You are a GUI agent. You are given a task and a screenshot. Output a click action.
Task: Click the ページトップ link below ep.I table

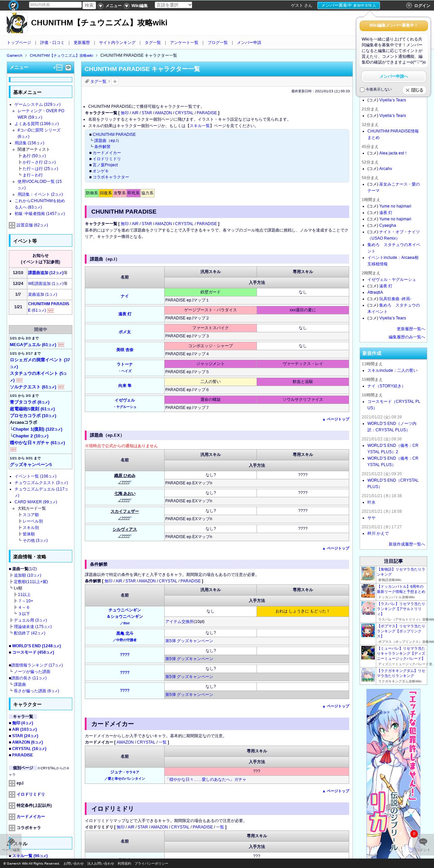(x=336, y=419)
